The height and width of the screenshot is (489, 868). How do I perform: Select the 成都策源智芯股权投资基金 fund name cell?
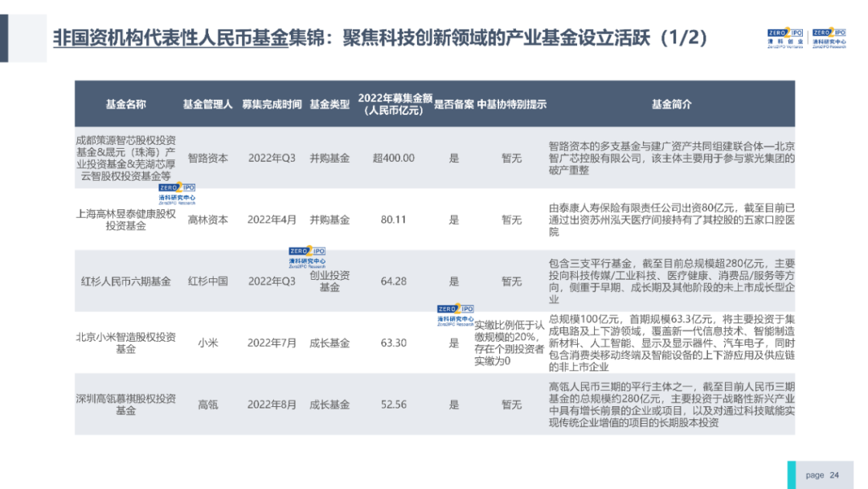coord(125,158)
